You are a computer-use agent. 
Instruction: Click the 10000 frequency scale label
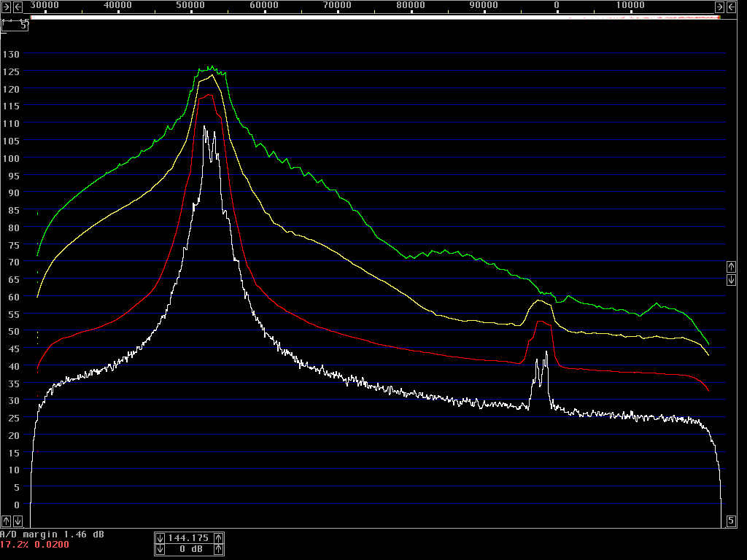[630, 5]
